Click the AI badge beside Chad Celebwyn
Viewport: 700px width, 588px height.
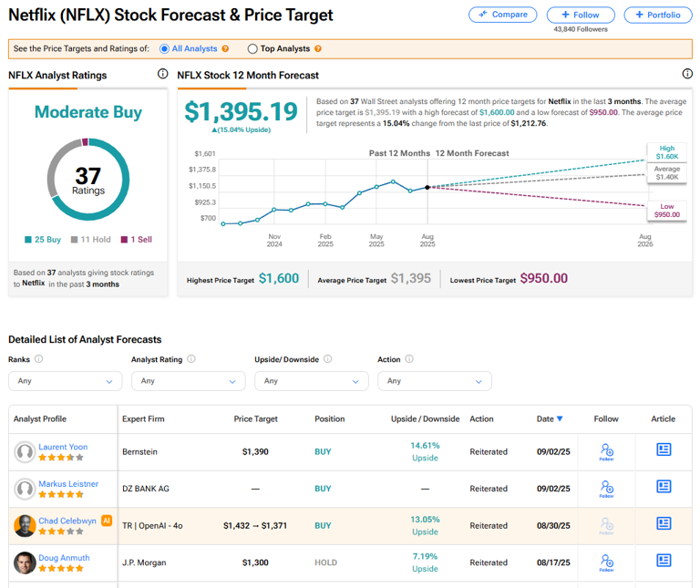click(x=107, y=521)
